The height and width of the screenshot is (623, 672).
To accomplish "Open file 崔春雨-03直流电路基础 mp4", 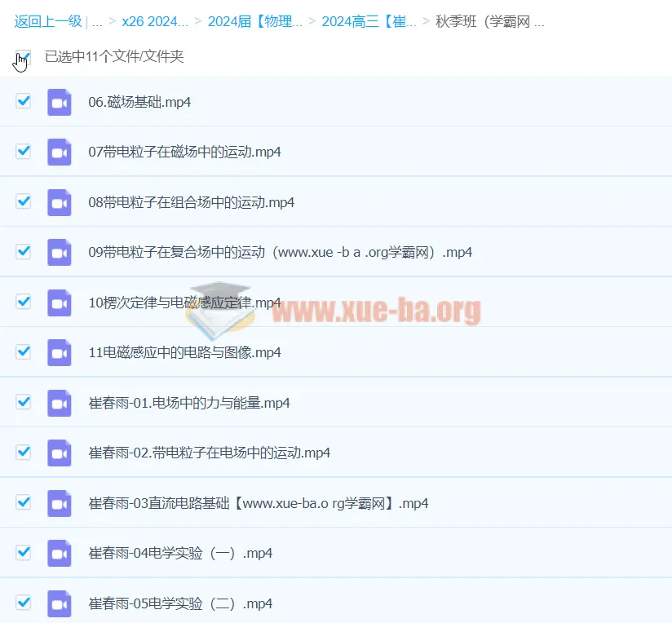I will point(259,503).
